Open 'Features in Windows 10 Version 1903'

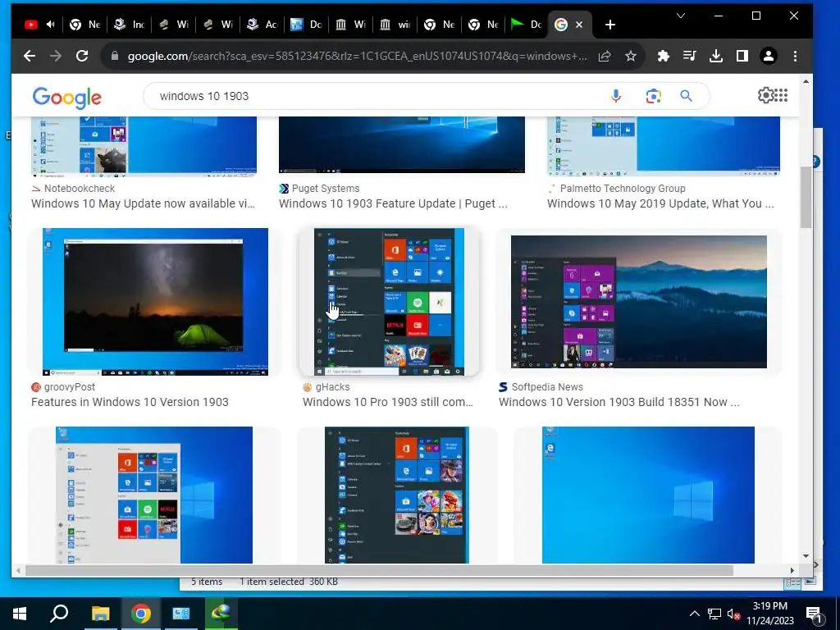[130, 402]
